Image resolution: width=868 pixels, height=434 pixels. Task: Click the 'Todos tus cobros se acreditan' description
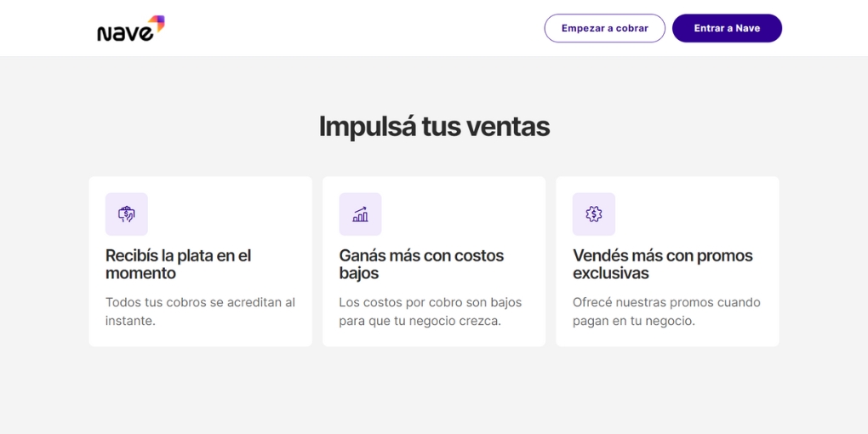tap(200, 311)
